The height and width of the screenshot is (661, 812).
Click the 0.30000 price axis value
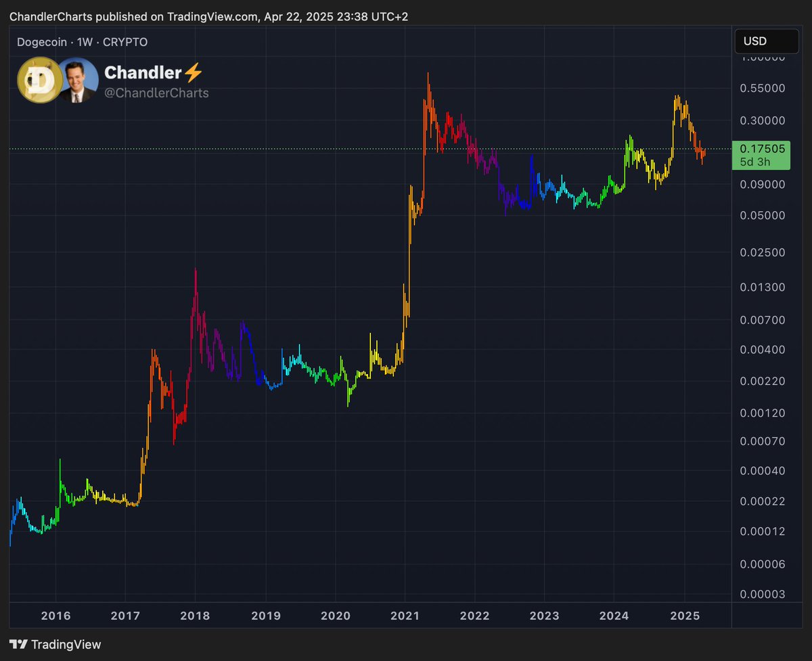[761, 121]
